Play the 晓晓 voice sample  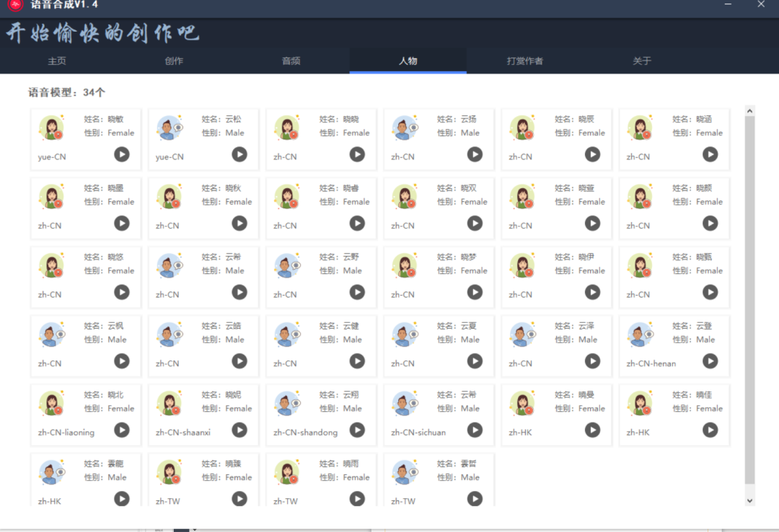click(357, 154)
